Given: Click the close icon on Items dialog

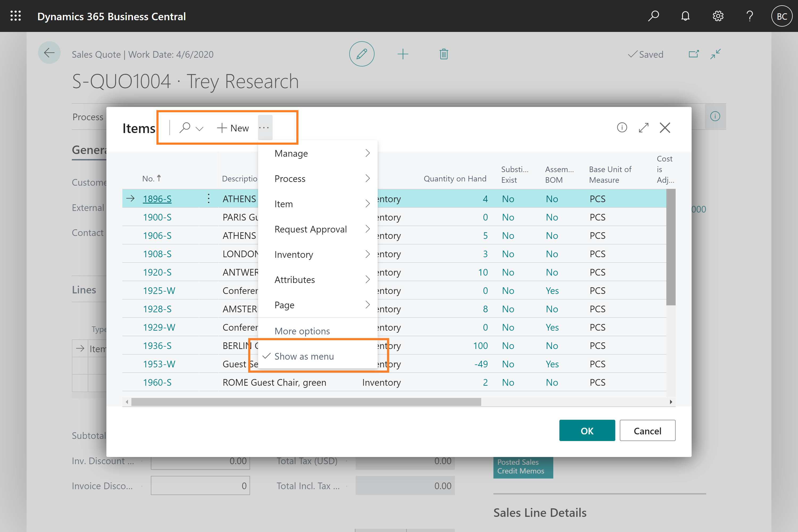Looking at the screenshot, I should 666,128.
